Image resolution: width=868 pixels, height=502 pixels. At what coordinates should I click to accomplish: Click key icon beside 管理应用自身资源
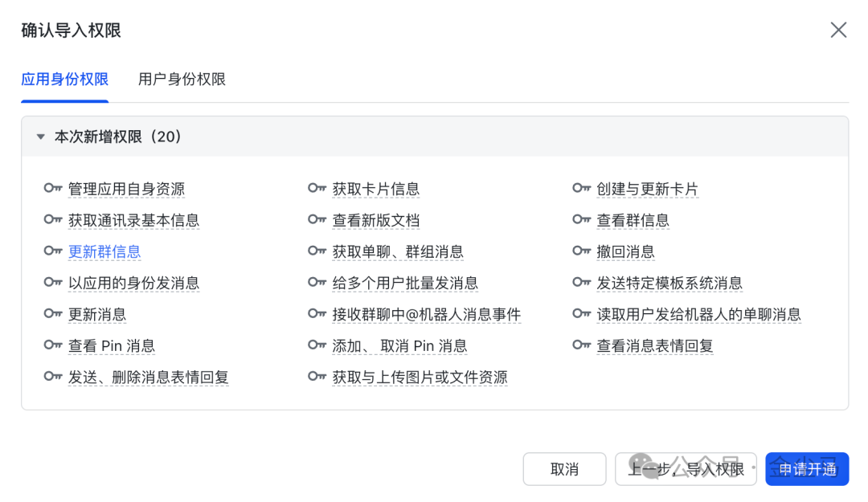53,189
